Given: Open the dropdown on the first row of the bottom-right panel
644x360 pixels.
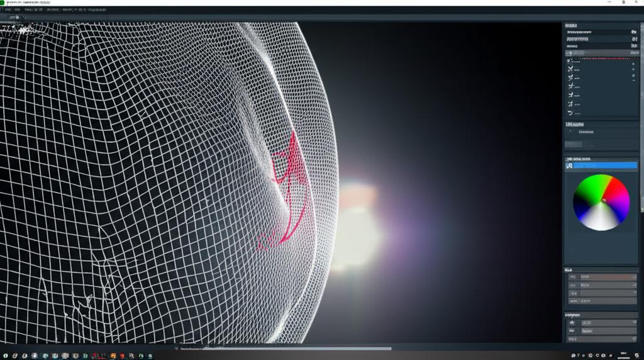Looking at the screenshot, I should (633, 323).
